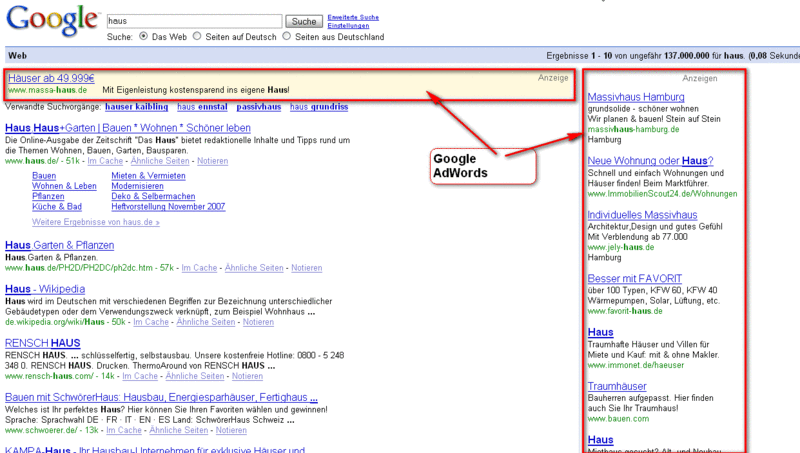The height and width of the screenshot is (453, 800).
Task: Click related search 'hauser kaibling'
Action: (137, 107)
